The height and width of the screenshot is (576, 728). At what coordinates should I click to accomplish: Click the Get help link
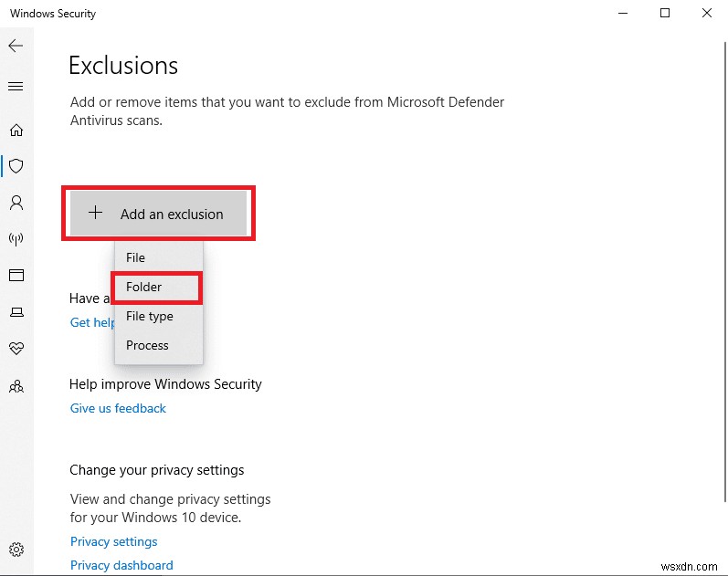92,322
